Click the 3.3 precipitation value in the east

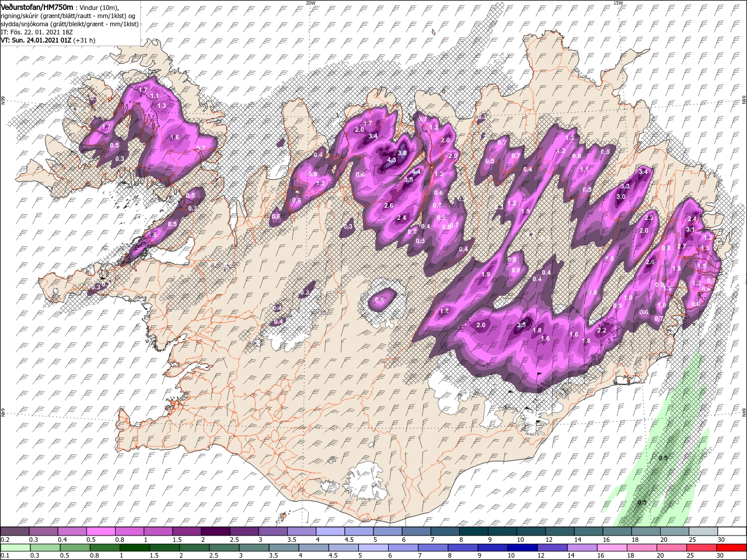pyautogui.click(x=625, y=186)
